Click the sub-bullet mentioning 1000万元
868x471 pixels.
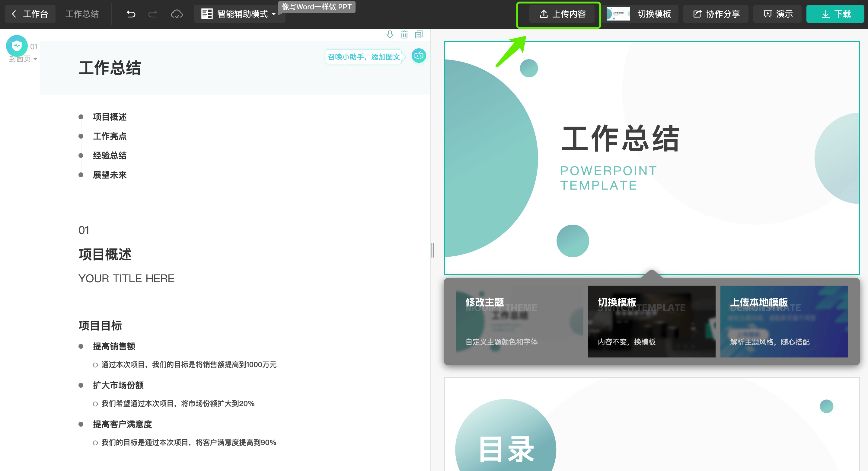(x=189, y=364)
